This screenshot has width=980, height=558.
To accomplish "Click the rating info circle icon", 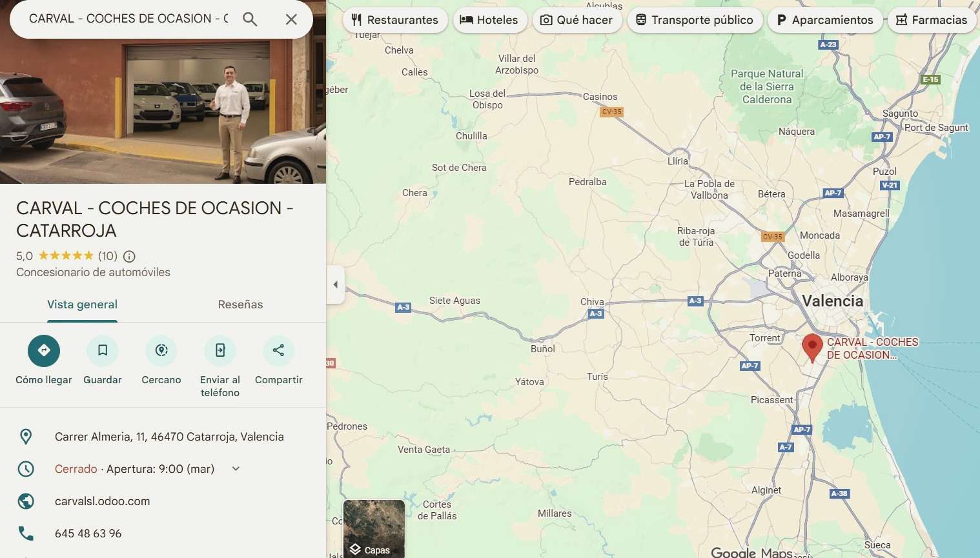I will point(129,256).
